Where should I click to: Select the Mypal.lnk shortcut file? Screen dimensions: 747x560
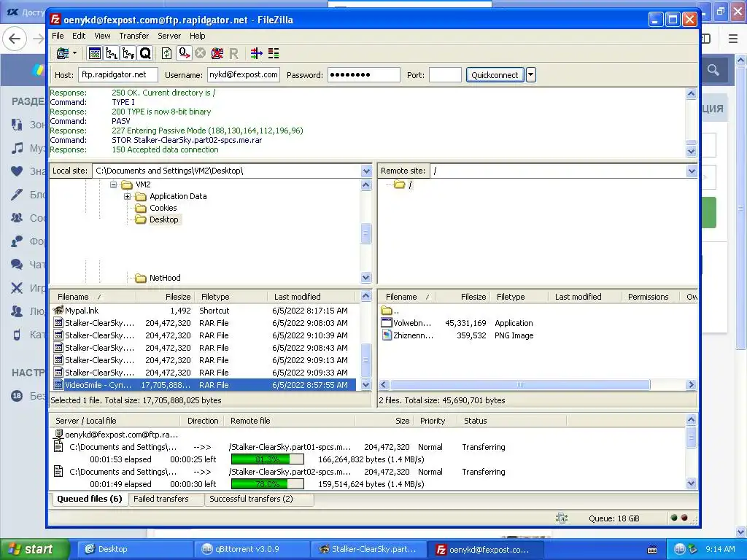pos(204,311)
